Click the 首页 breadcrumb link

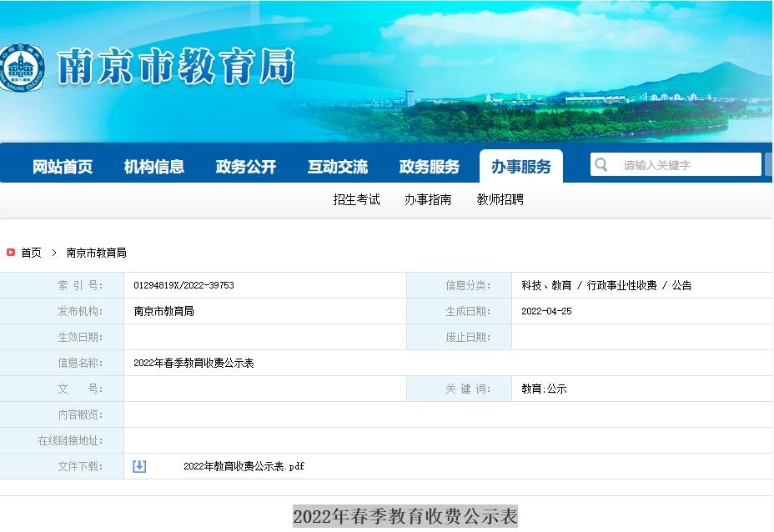pos(31,253)
